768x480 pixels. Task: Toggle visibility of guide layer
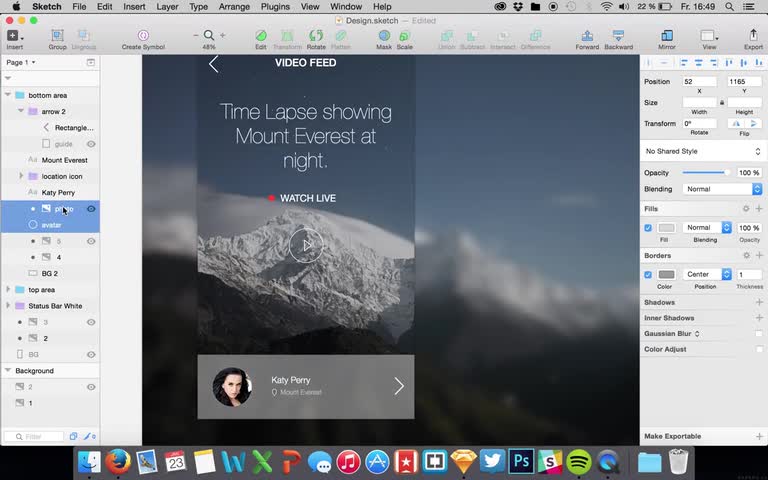point(91,144)
